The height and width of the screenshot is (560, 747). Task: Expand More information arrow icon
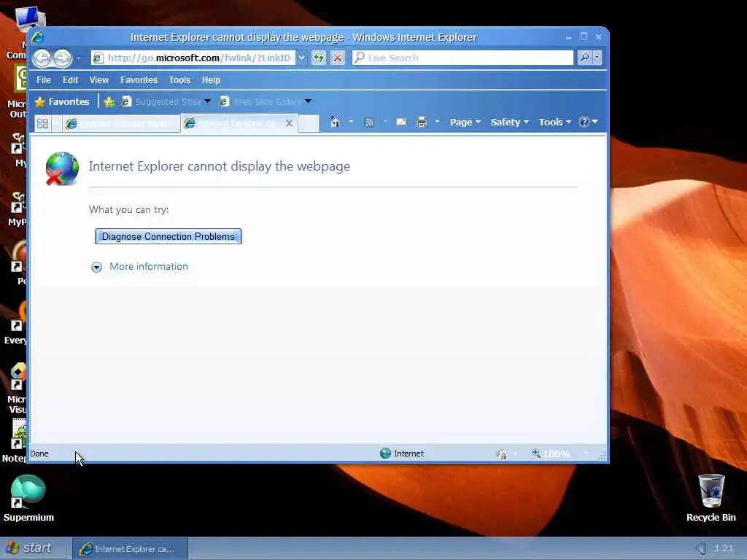(x=97, y=267)
